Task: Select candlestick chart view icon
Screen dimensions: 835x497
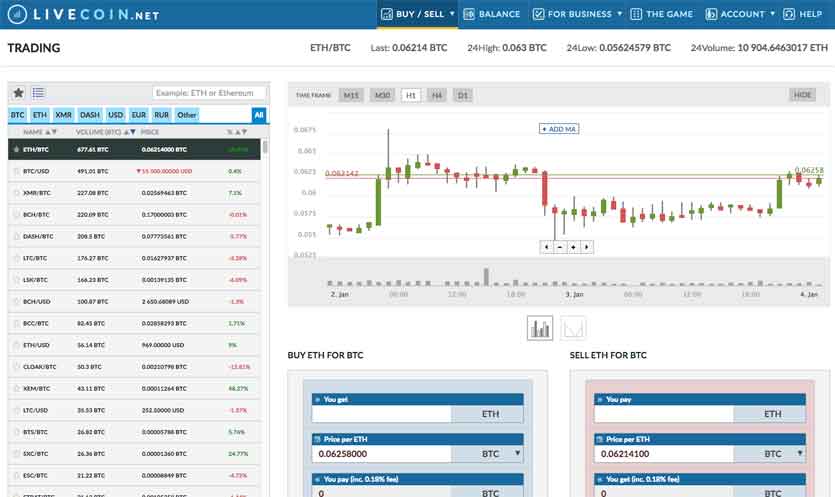Action: click(x=540, y=328)
